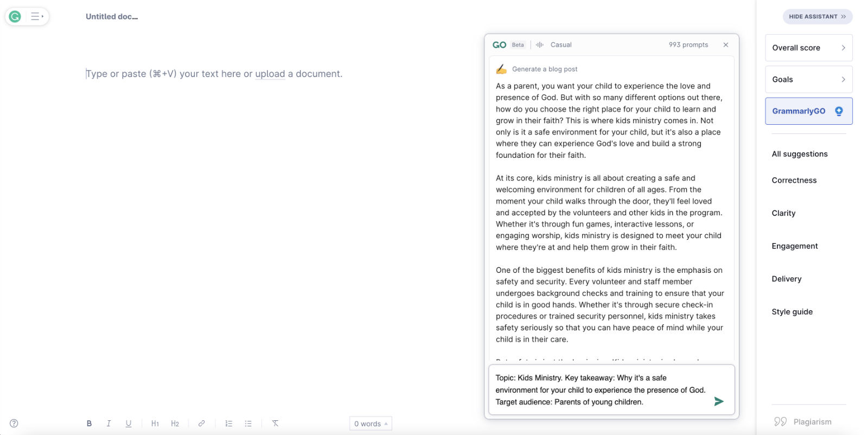Apply underline formatting icon
868x435 pixels.
(x=129, y=424)
